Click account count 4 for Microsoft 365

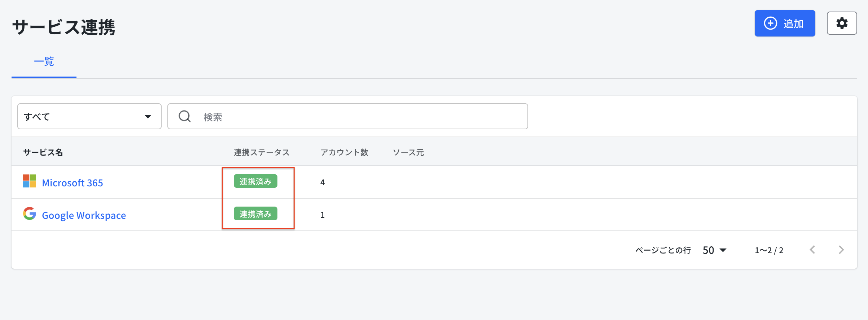pyautogui.click(x=323, y=182)
